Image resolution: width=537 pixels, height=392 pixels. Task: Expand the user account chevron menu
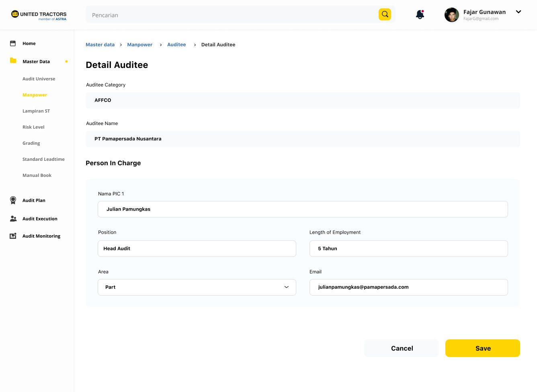(519, 12)
